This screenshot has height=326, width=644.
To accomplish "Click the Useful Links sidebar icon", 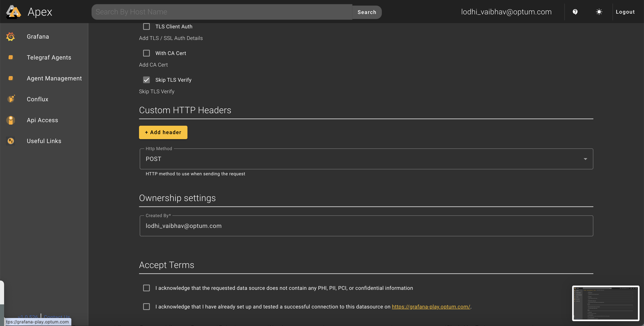I will coord(10,141).
